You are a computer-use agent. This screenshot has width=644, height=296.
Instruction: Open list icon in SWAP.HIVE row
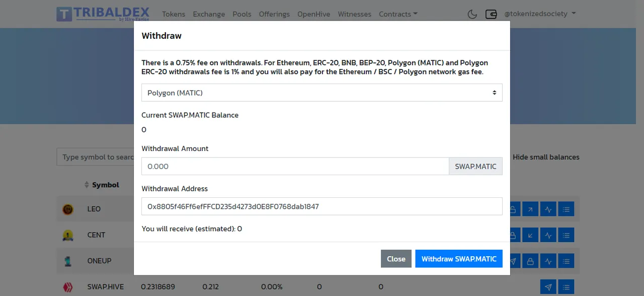[566, 287]
